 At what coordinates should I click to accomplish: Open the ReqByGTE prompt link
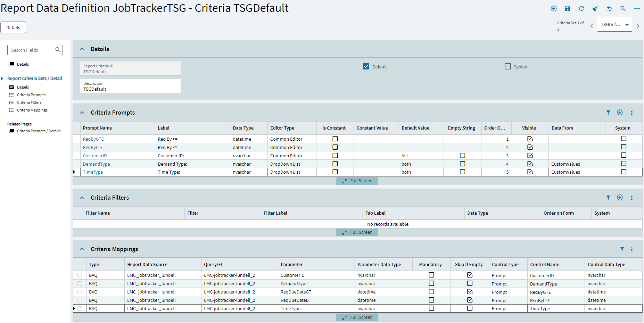93,139
